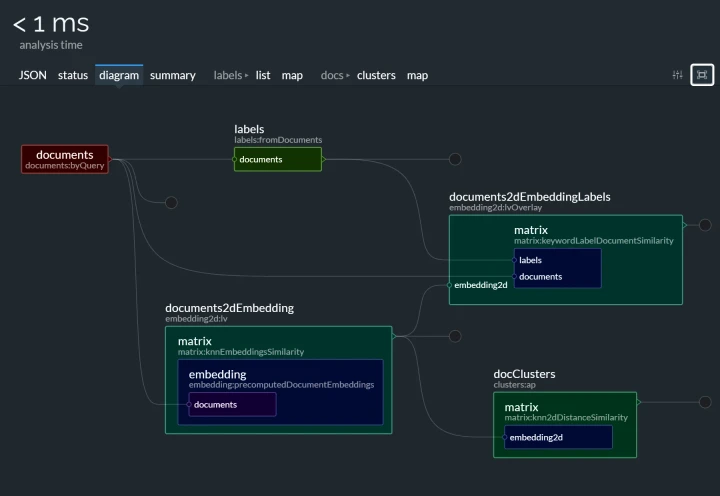Image resolution: width=720 pixels, height=496 pixels.
Task: Click the matrix:knn2dDistanceSimilarity label
Action: coord(566,417)
